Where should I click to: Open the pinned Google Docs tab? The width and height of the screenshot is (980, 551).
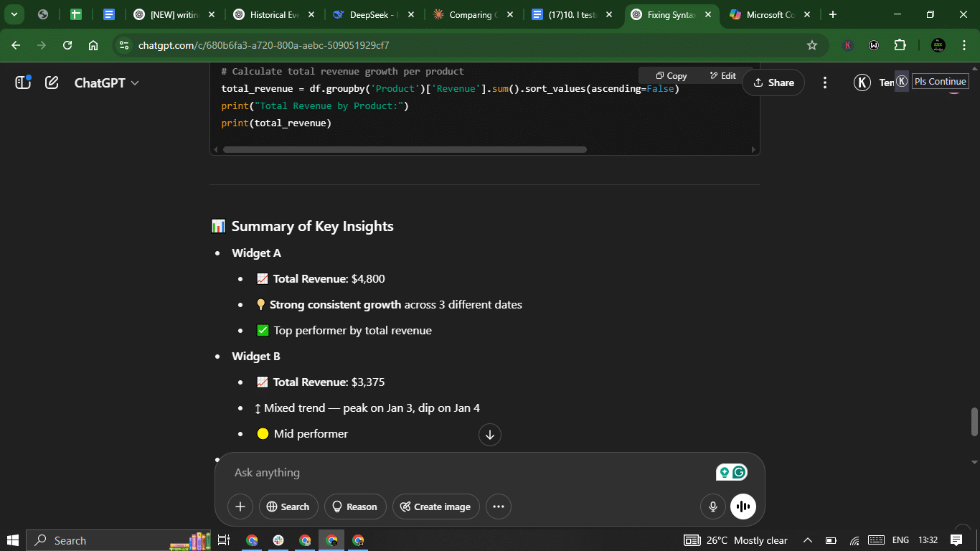(109, 14)
